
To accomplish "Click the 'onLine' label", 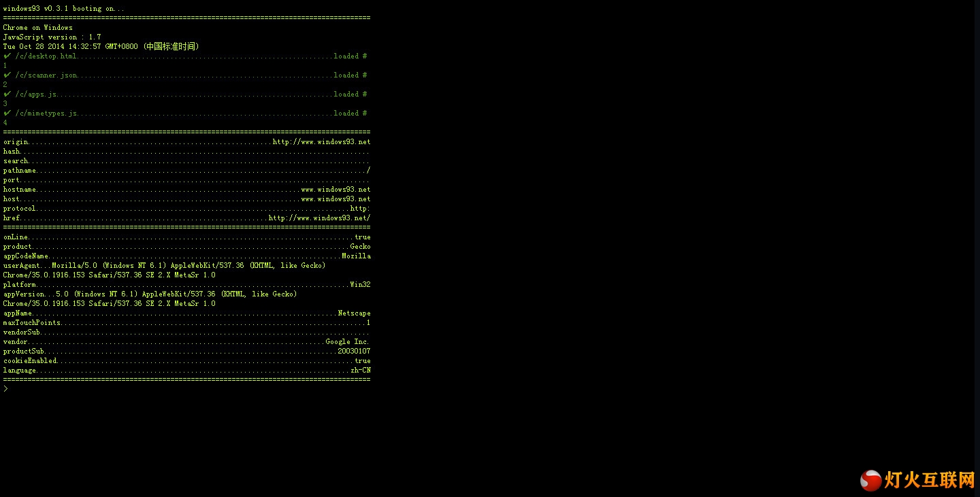I will click(x=16, y=237).
